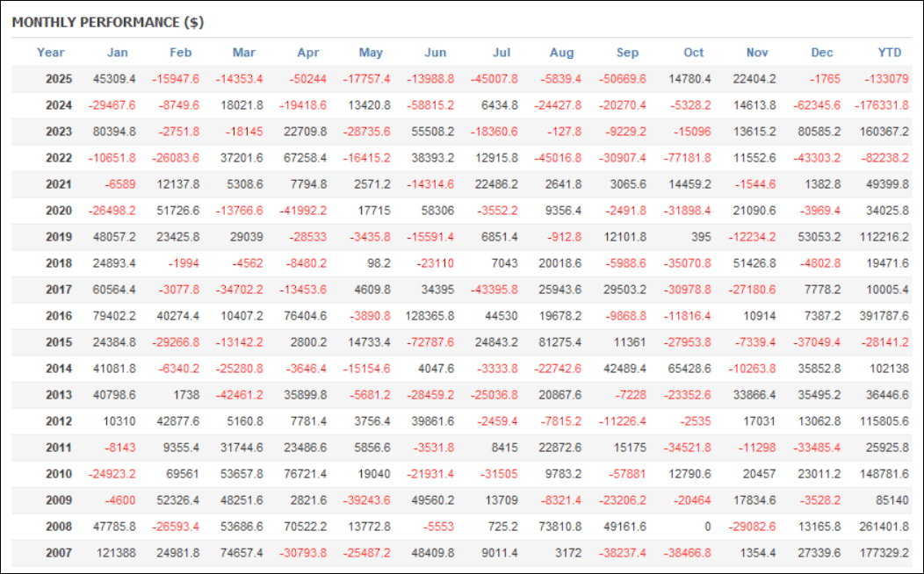
Task: Select the Sep column header
Action: pyautogui.click(x=628, y=53)
